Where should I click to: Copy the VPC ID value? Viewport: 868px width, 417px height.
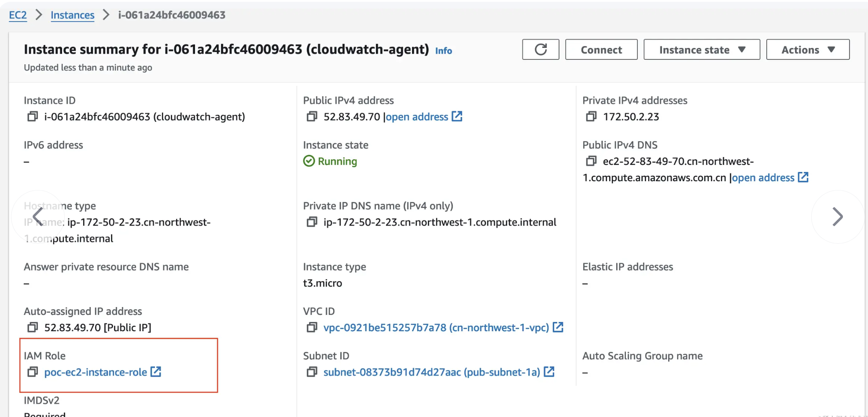pyautogui.click(x=312, y=328)
